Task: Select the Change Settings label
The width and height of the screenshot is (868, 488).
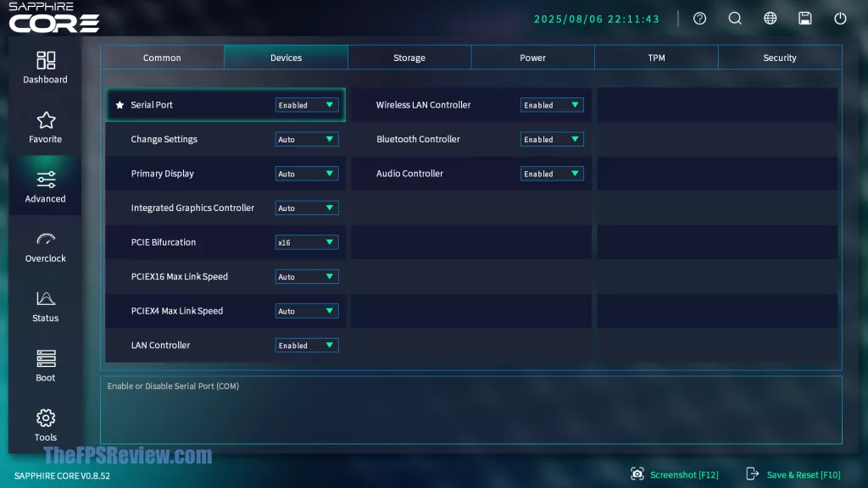Action: tap(164, 139)
